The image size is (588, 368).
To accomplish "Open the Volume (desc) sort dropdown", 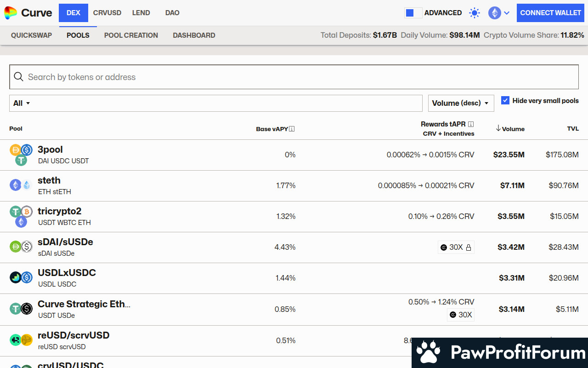I will pos(461,103).
